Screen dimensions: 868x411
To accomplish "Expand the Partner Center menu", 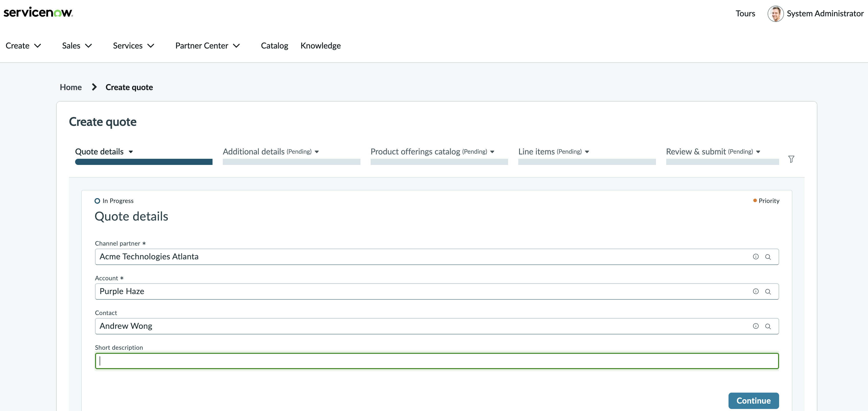I will point(208,46).
